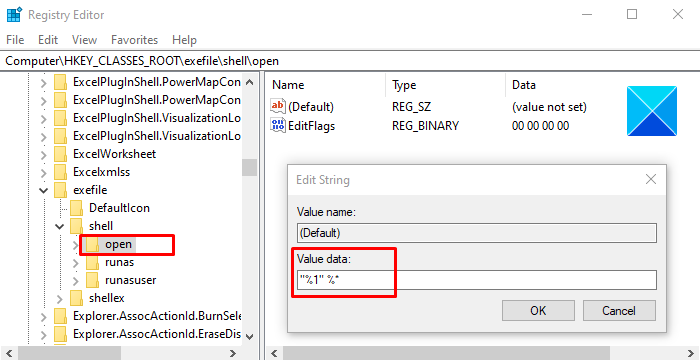This screenshot has height=360, width=700.
Task: Click the REG_SZ type cell
Action: [x=411, y=107]
